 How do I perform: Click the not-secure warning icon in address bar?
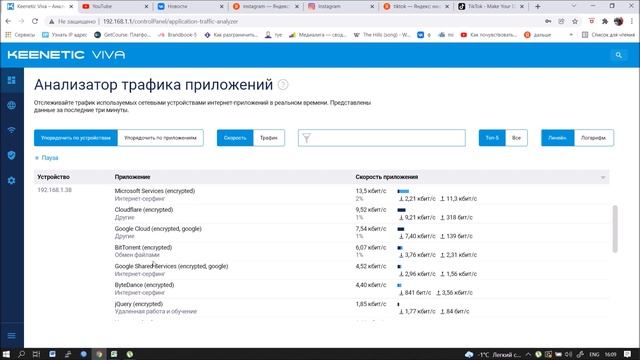tap(52, 21)
